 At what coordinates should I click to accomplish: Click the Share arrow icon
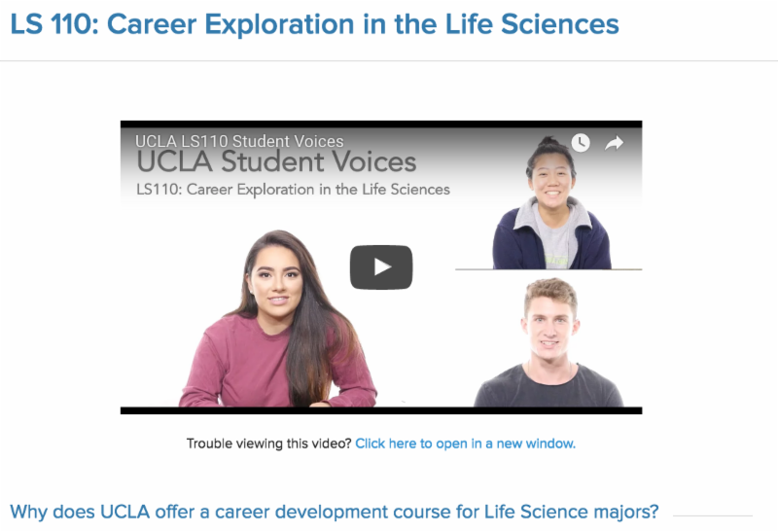point(615,143)
